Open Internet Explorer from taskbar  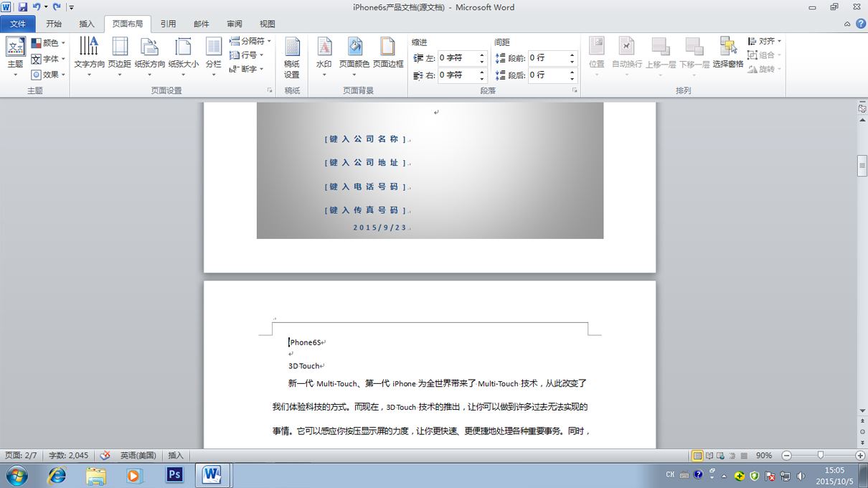(57, 475)
